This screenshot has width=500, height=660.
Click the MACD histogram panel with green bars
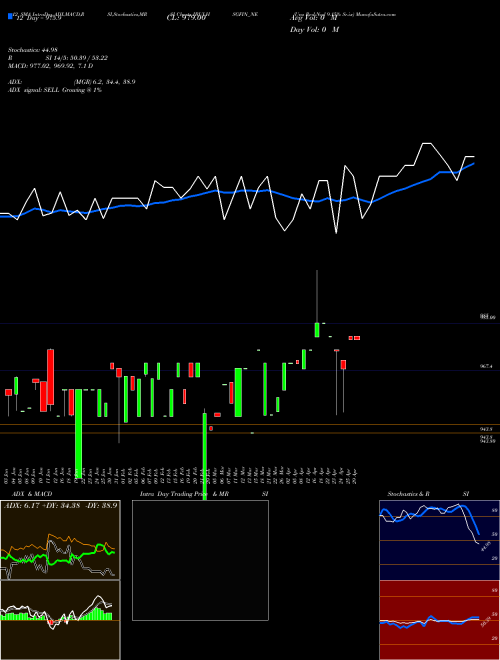coord(60,620)
